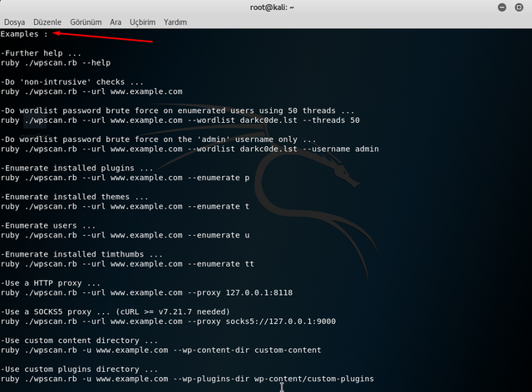Click the '--enumerate tt' command line
Screen dimensions: 532x392
tap(127, 264)
